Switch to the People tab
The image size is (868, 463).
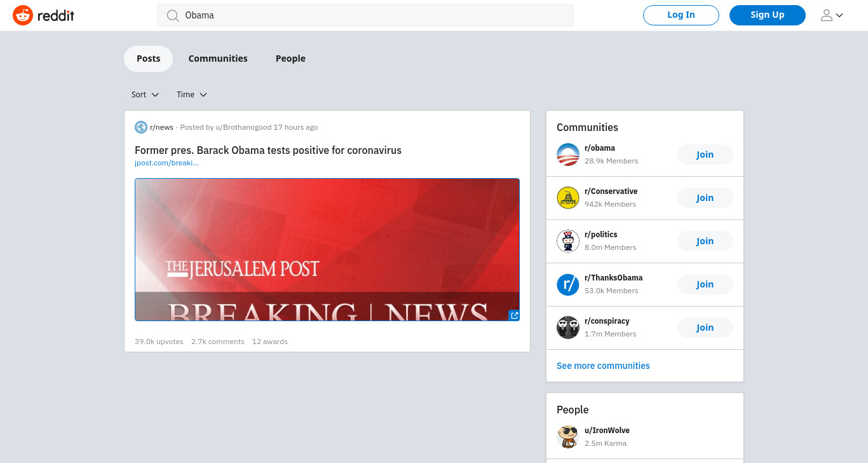point(290,59)
